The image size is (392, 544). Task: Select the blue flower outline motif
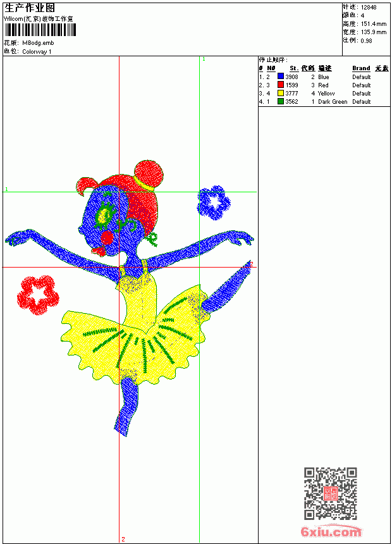[214, 203]
